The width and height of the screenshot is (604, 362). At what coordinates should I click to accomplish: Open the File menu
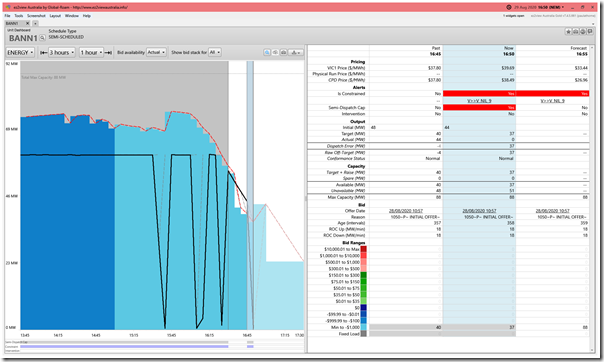pyautogui.click(x=7, y=16)
